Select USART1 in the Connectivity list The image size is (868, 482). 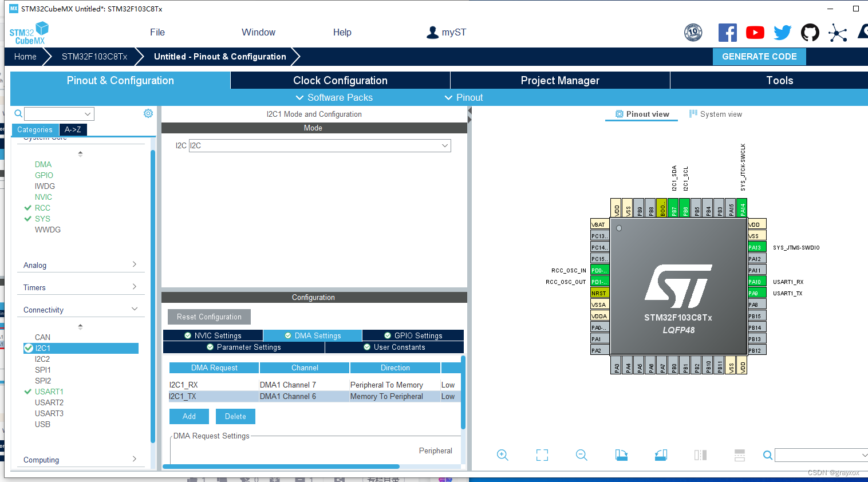(x=49, y=392)
